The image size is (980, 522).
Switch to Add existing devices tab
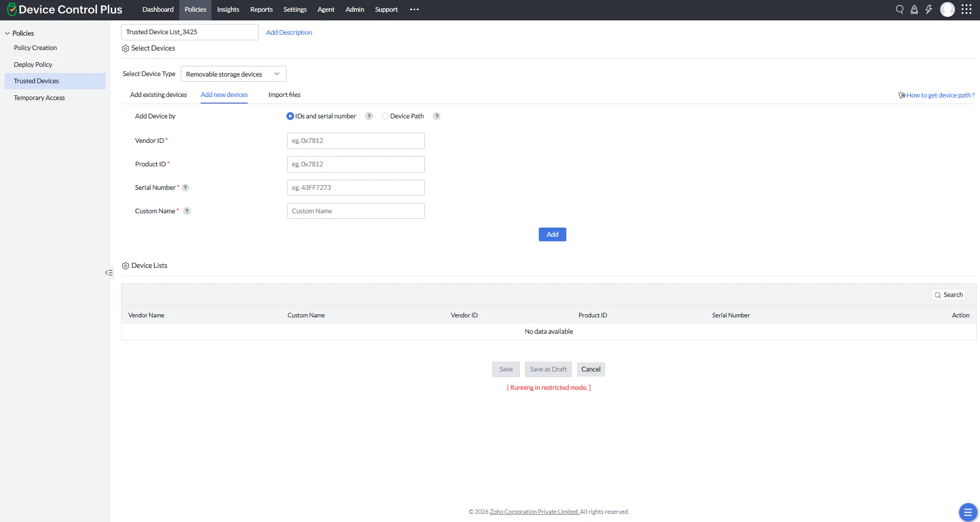158,95
